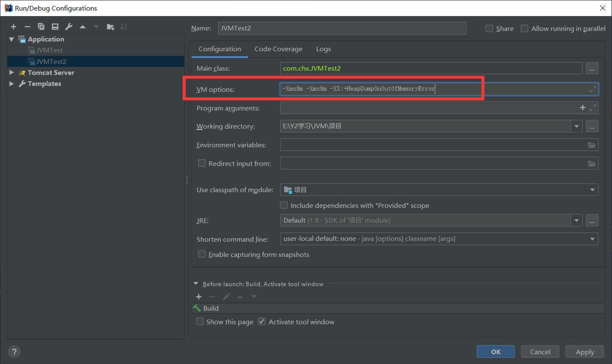Screen dimensions: 612x364
Task: Browse for Main class with ellipsis button
Action: (592, 68)
